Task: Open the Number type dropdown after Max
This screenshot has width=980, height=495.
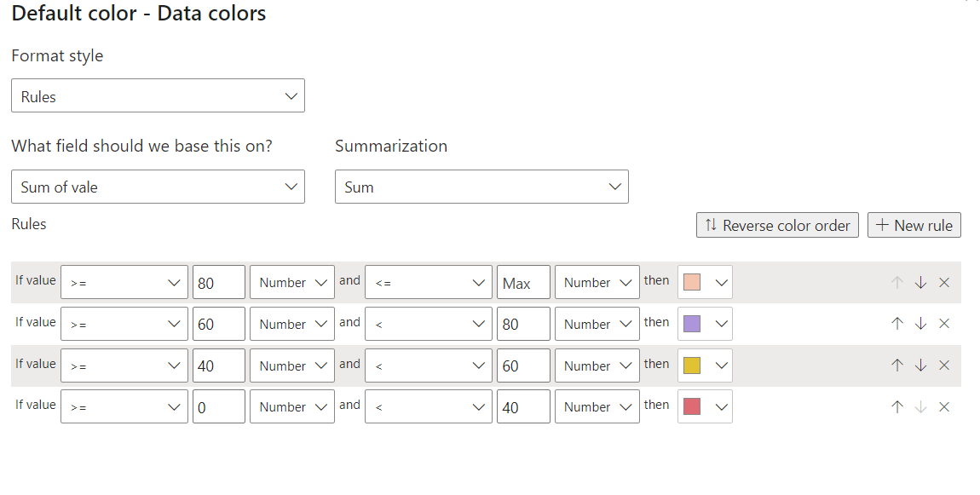Action: point(597,283)
